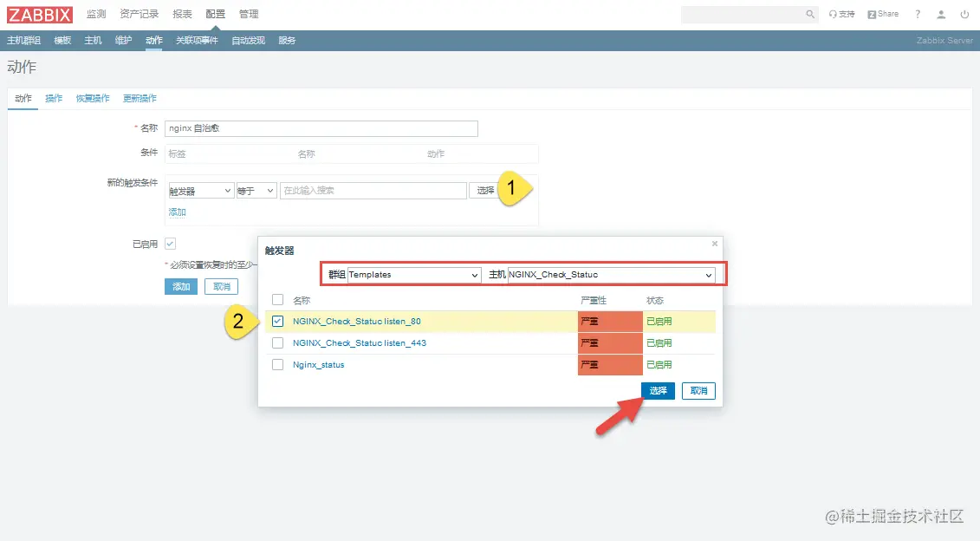Open the 管理 top menu
The height and width of the screenshot is (541, 980).
249,14
